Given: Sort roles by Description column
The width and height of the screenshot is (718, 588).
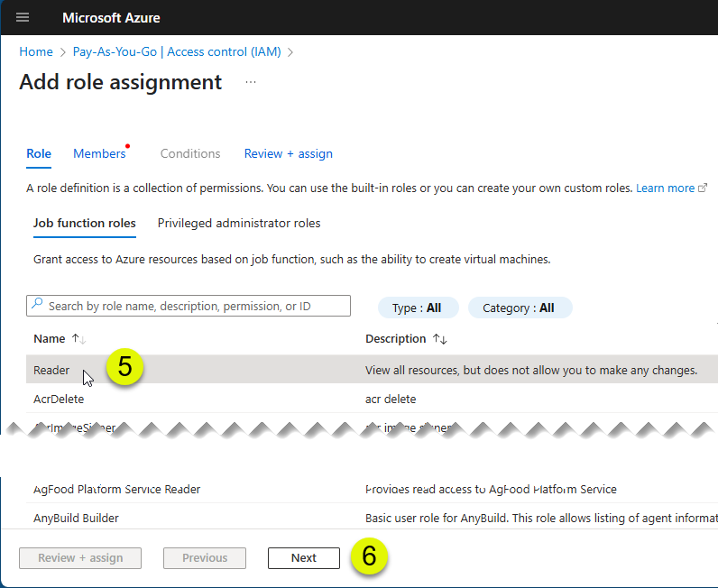Looking at the screenshot, I should [406, 339].
